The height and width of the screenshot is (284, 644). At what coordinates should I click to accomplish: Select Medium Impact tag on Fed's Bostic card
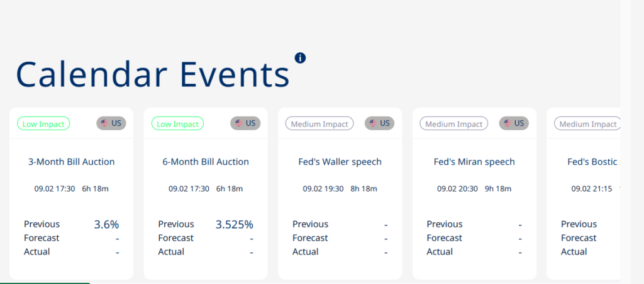tap(587, 123)
